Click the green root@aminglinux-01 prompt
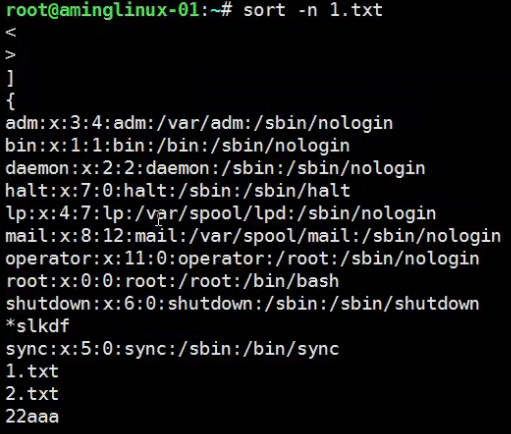Image resolution: width=511 pixels, height=434 pixels. point(103,10)
